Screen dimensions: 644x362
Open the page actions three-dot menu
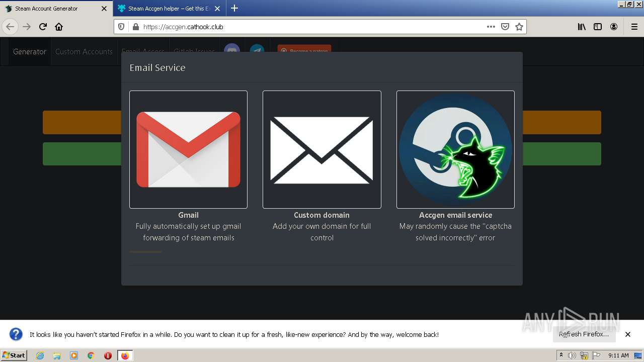(x=491, y=27)
